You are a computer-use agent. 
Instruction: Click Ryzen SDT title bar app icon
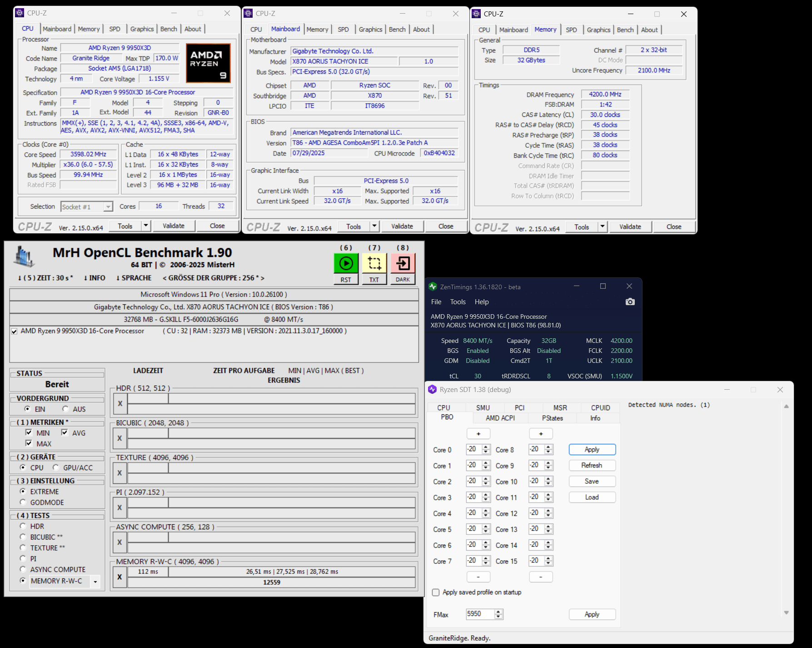click(432, 390)
